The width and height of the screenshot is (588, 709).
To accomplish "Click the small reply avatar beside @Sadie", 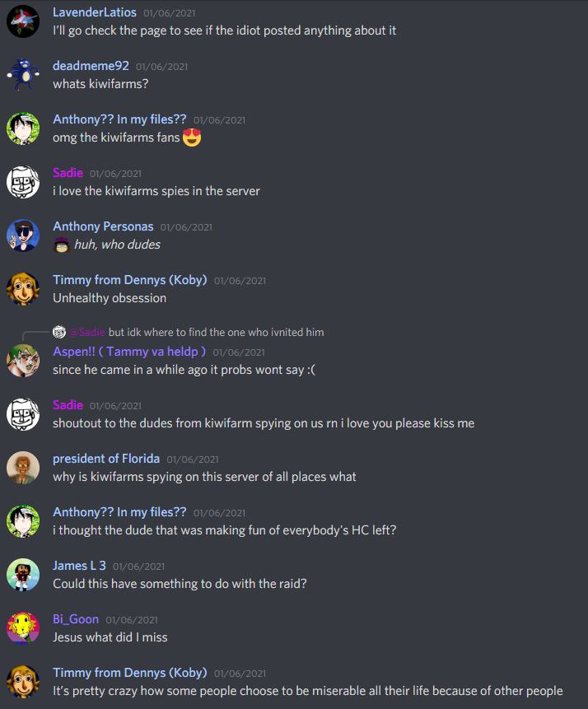I will pos(59,333).
